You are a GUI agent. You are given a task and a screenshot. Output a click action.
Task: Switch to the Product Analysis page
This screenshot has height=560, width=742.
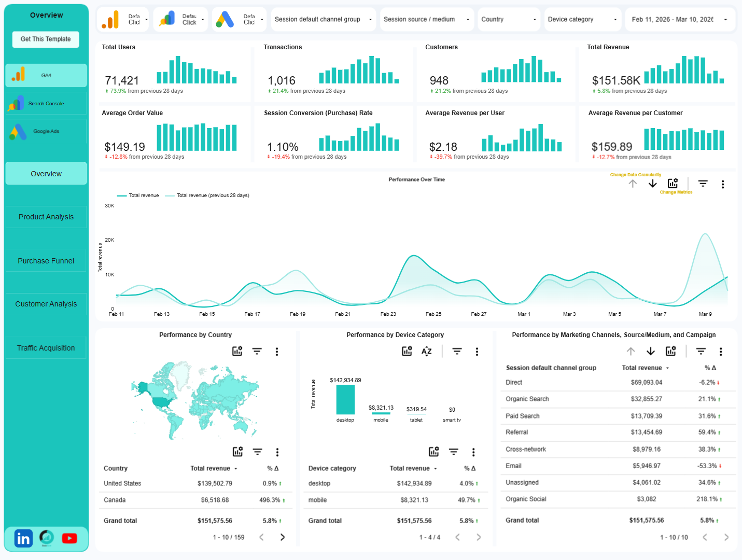pyautogui.click(x=46, y=217)
